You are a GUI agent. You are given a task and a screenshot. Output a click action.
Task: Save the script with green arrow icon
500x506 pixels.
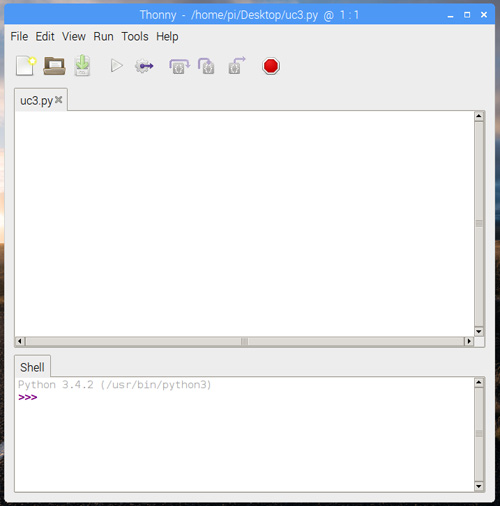(x=82, y=65)
